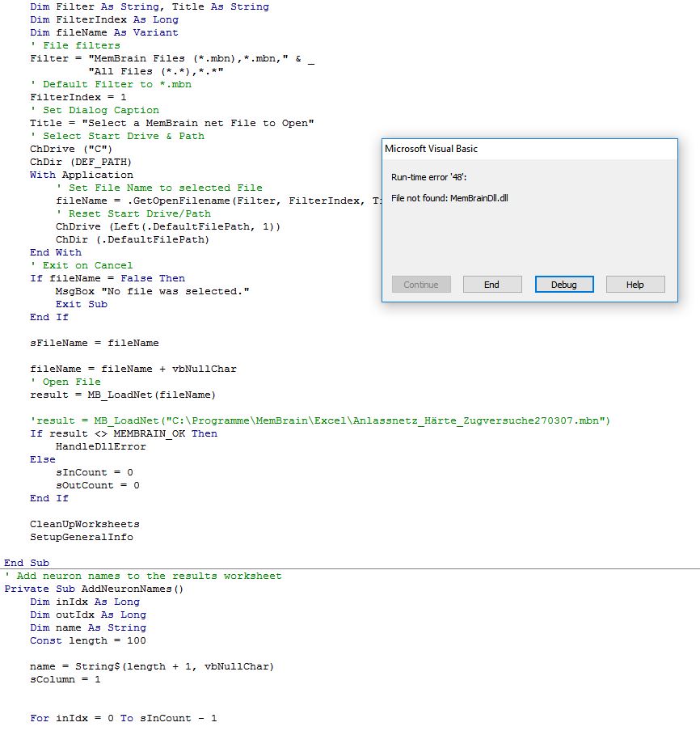Place cursor on "result = MB_LoadNet(fileName)" line
Viewport: 700px width, 735px height.
122,395
